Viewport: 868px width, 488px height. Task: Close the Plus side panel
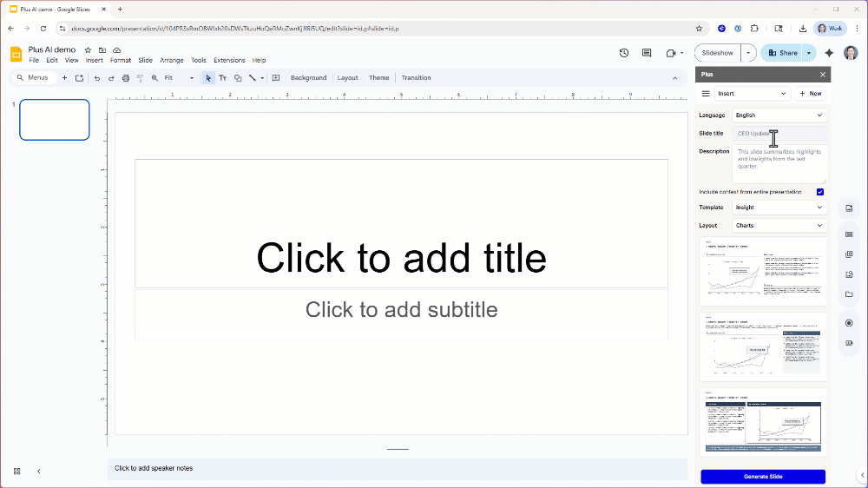(x=823, y=74)
